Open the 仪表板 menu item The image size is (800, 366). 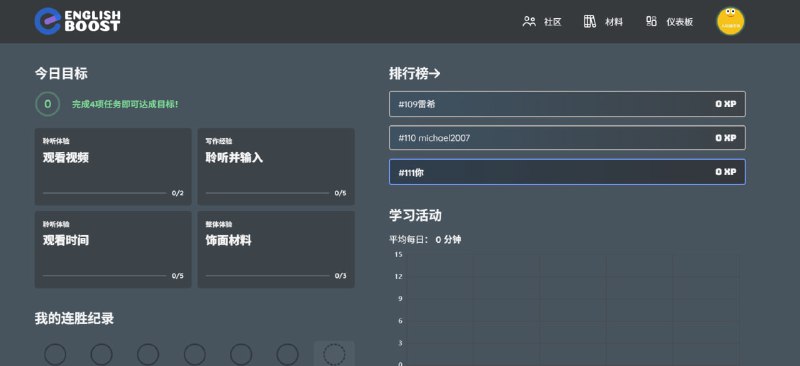680,22
